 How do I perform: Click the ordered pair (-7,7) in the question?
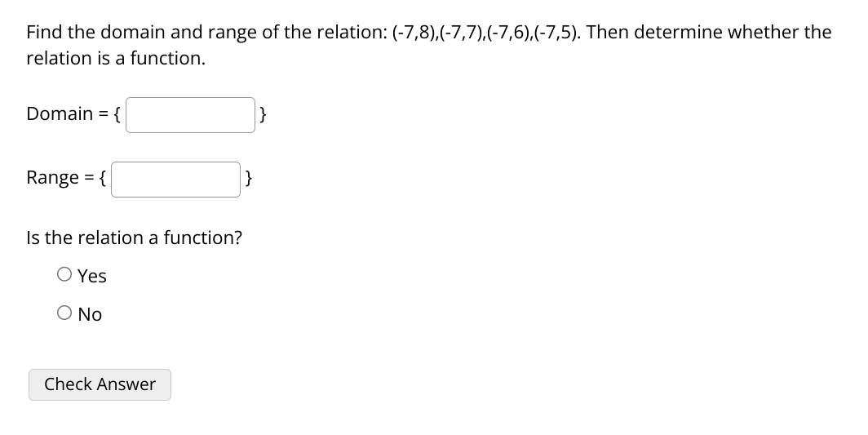tap(461, 33)
